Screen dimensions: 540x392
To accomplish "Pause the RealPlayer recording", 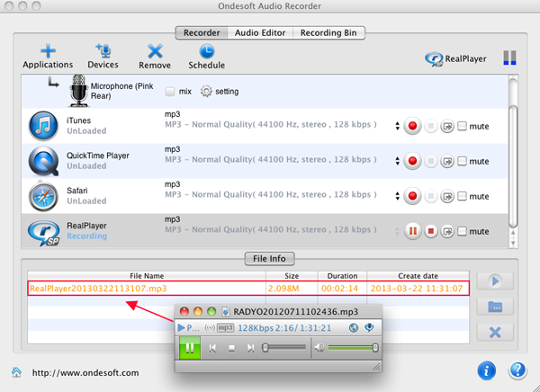I will (x=412, y=231).
